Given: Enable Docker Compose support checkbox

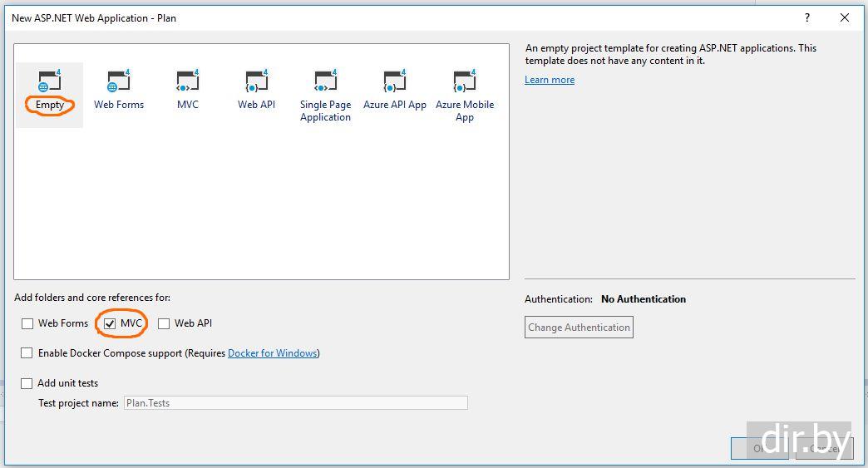Looking at the screenshot, I should pos(27,353).
